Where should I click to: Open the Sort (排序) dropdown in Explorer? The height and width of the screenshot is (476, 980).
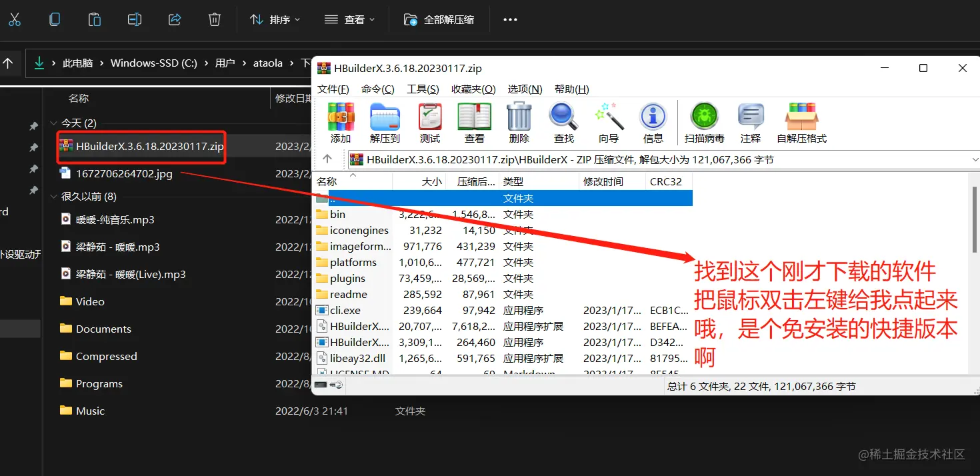point(275,19)
